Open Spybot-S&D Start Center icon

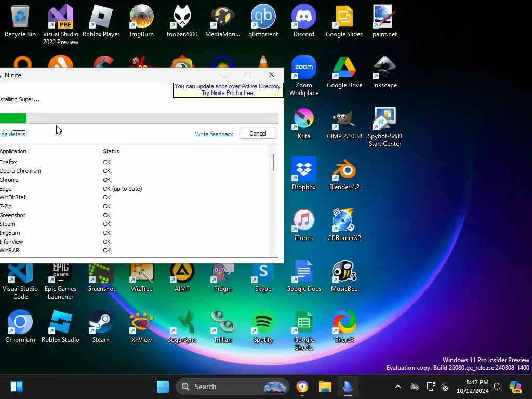[385, 127]
